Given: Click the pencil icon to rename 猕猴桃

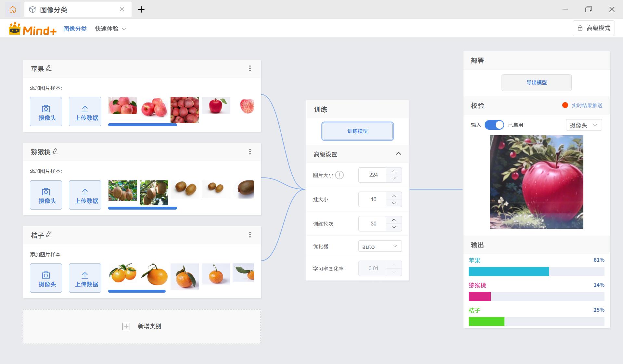Looking at the screenshot, I should click(x=55, y=152).
